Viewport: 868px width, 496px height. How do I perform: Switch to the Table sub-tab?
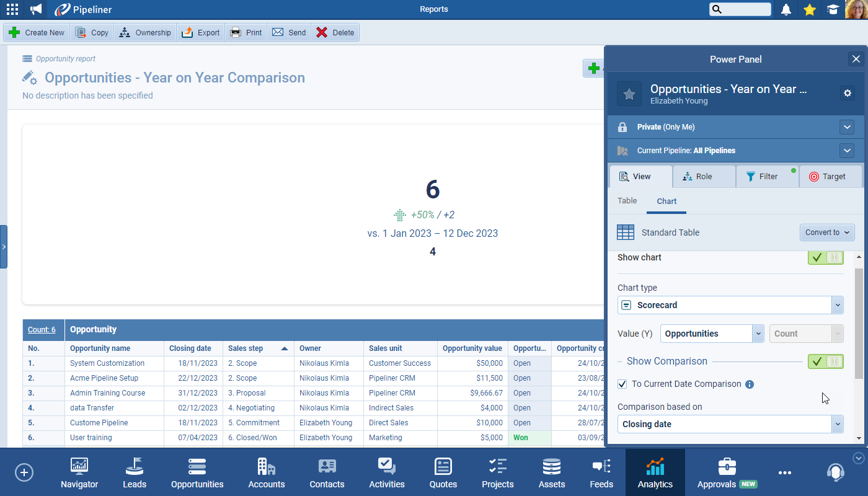point(627,201)
